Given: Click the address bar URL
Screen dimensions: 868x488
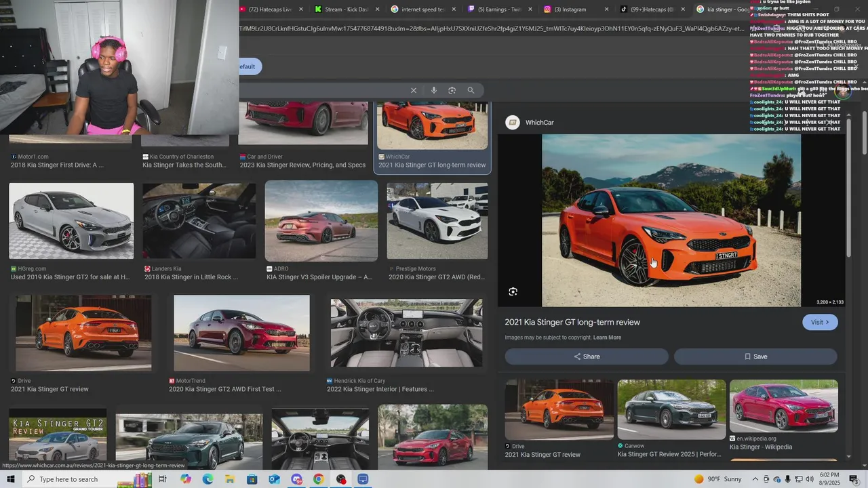Looking at the screenshot, I should (492, 28).
